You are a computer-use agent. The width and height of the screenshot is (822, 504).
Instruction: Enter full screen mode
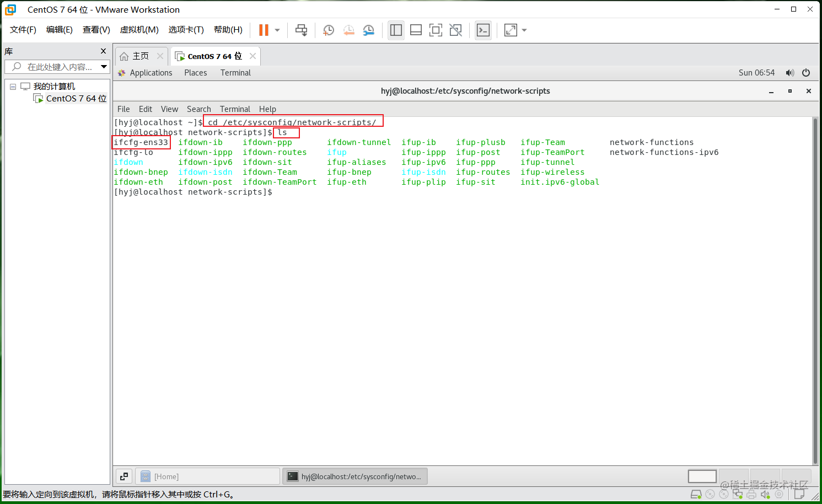pyautogui.click(x=436, y=30)
